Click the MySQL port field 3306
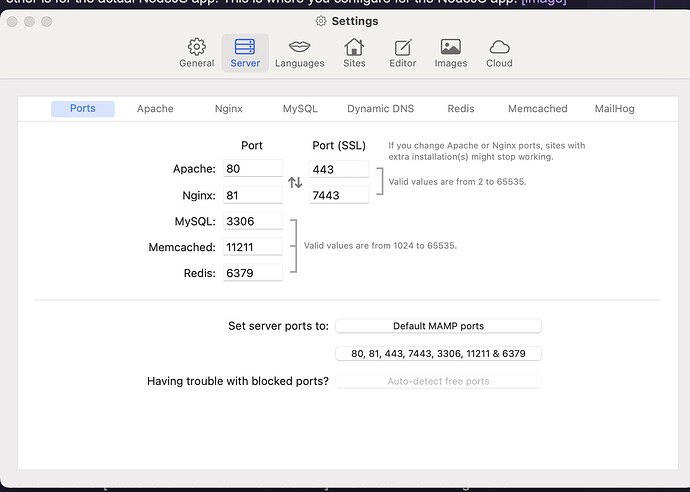Viewport: 690px width, 492px height. click(253, 221)
